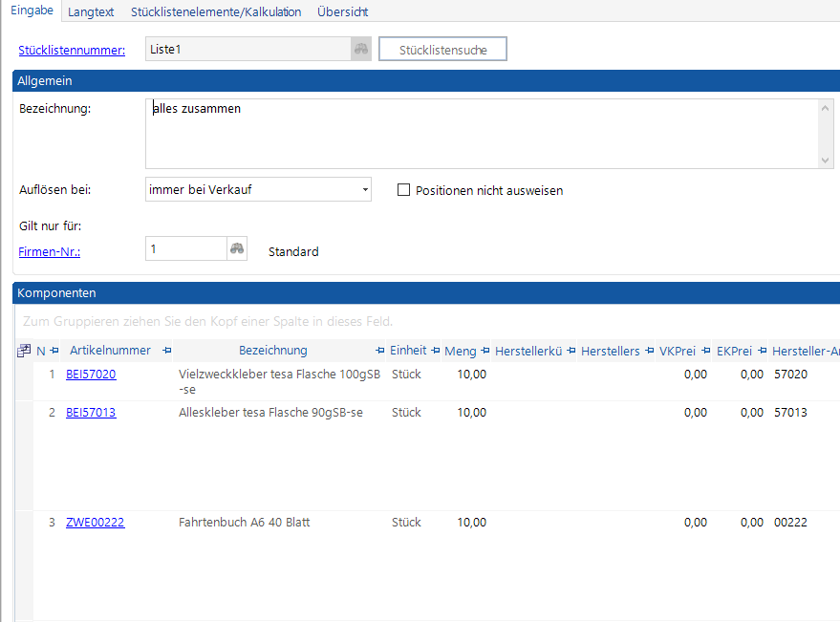
Task: Click quantity 10,00 in the ZWE00222 row
Action: pos(471,523)
